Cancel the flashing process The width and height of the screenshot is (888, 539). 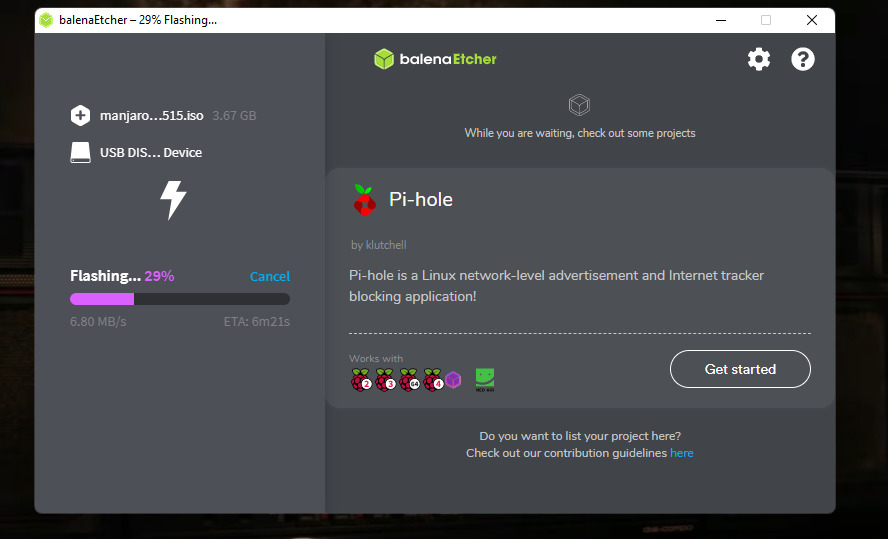tap(270, 276)
